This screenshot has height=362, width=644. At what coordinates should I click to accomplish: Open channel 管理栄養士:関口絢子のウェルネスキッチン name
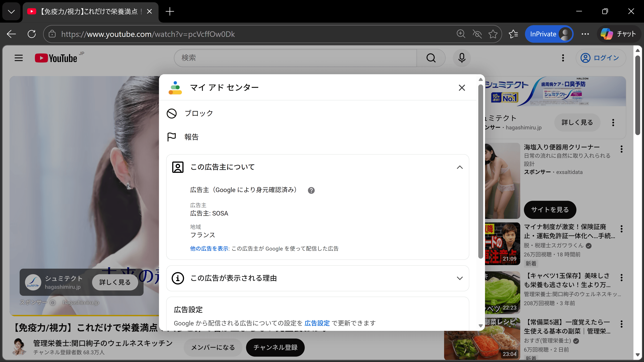pyautogui.click(x=103, y=343)
